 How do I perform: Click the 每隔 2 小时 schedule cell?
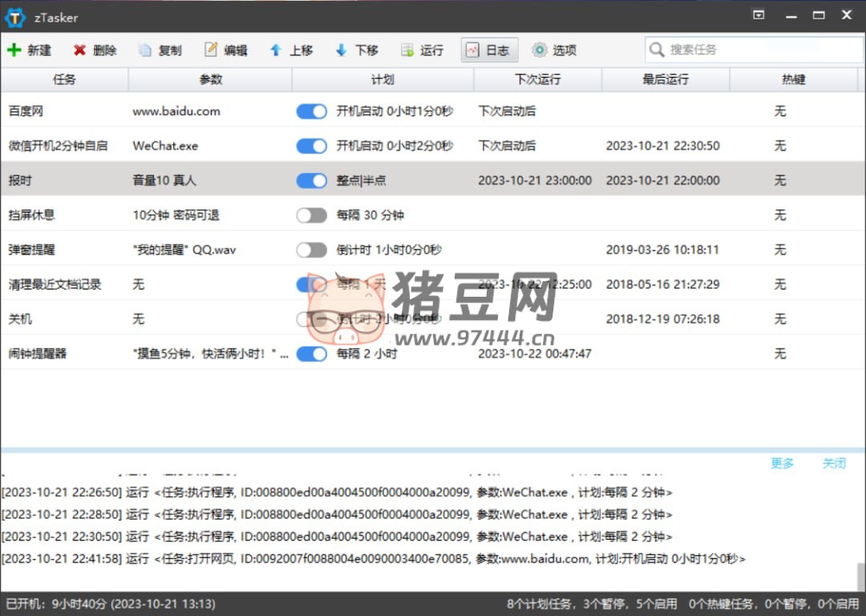click(366, 354)
